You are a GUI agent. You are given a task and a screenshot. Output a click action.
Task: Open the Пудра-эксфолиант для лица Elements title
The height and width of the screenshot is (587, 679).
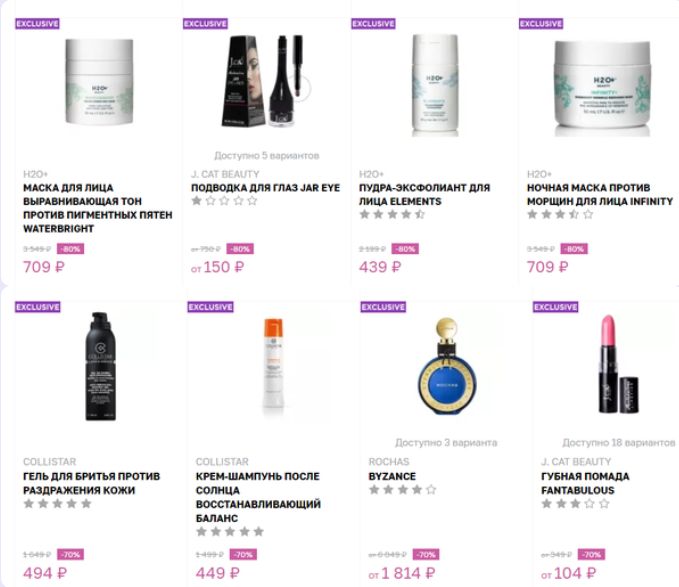click(x=424, y=194)
